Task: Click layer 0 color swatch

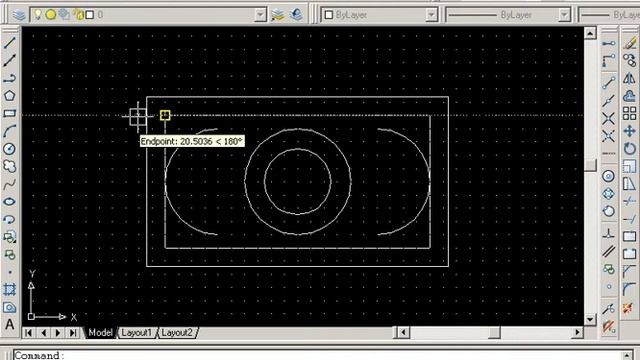Action: tap(89, 15)
